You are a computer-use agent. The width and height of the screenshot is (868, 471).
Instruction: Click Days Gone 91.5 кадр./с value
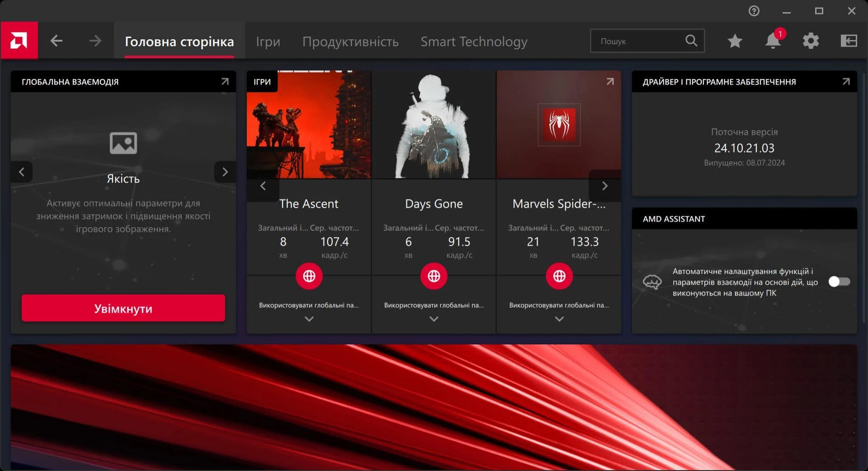459,247
